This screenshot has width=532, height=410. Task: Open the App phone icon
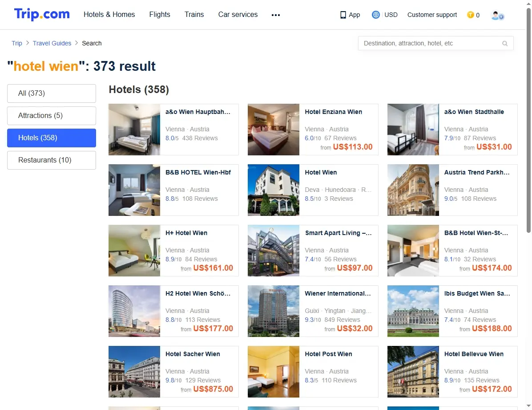(343, 15)
